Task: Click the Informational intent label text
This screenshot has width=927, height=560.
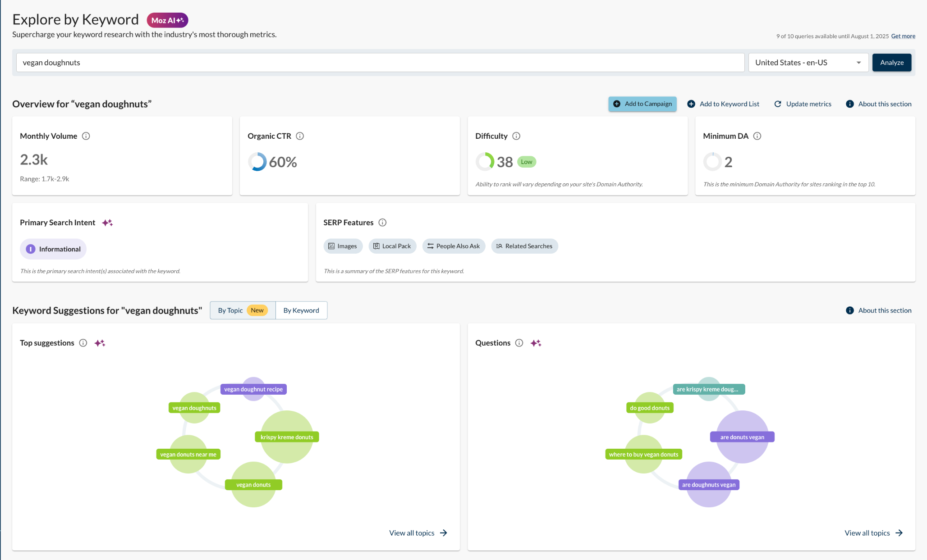Action: [x=60, y=249]
